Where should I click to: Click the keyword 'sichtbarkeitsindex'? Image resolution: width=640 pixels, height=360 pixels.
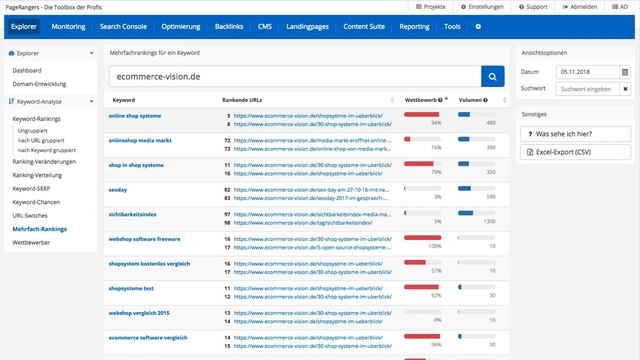click(x=132, y=214)
